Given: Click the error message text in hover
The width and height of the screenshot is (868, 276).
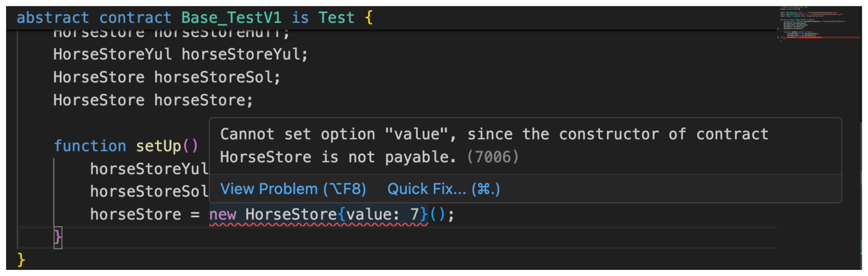Looking at the screenshot, I should click(494, 134).
